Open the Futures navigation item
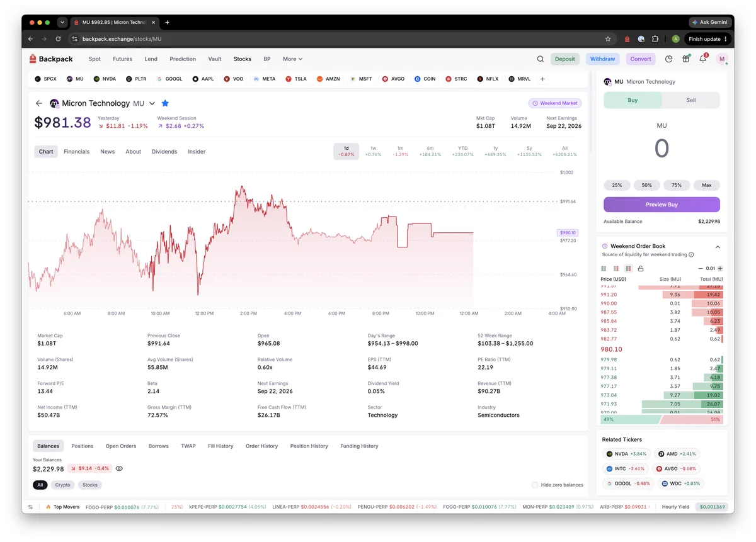 [x=122, y=59]
